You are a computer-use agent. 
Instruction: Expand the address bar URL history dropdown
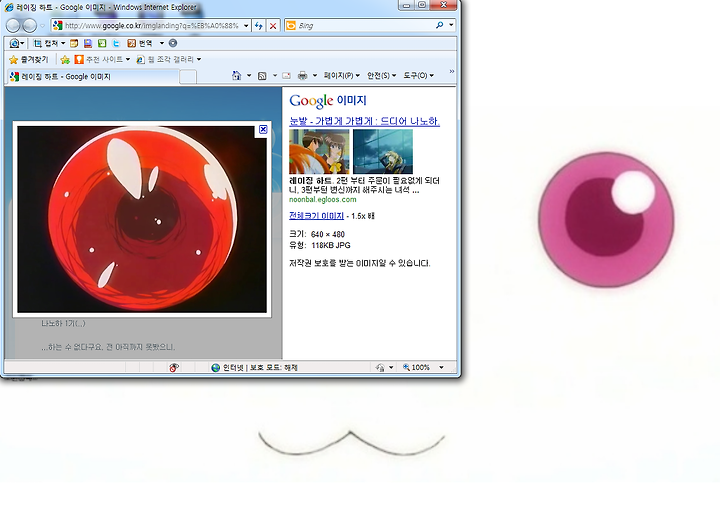coord(246,26)
